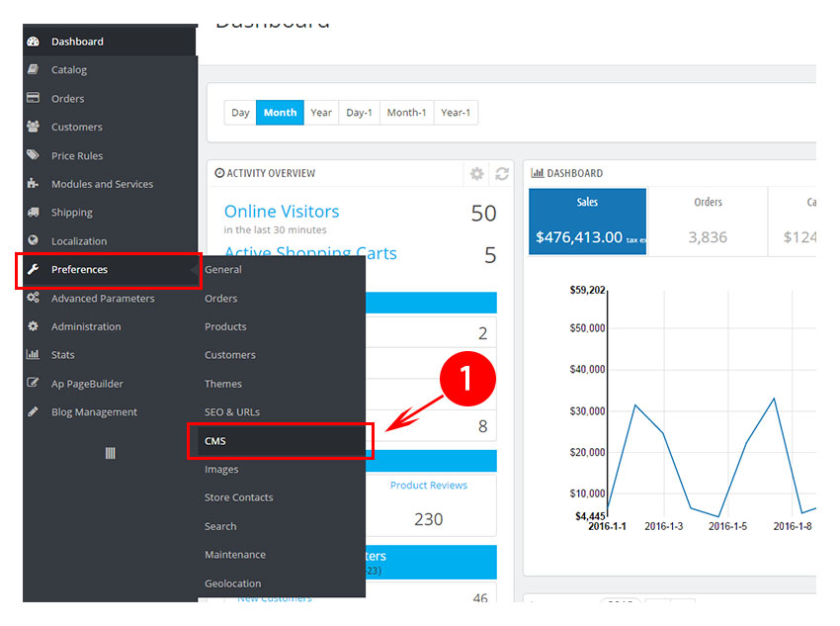Click the Modules and Services puzzle icon

click(x=33, y=184)
